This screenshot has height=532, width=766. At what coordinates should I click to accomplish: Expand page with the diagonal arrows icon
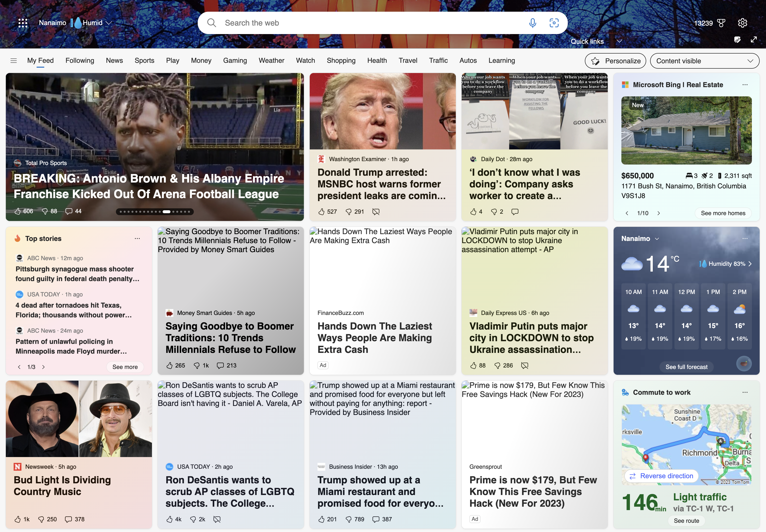tap(754, 40)
